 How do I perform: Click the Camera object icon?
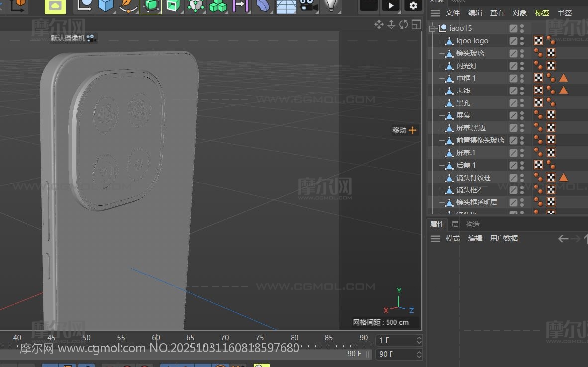pyautogui.click(x=308, y=5)
